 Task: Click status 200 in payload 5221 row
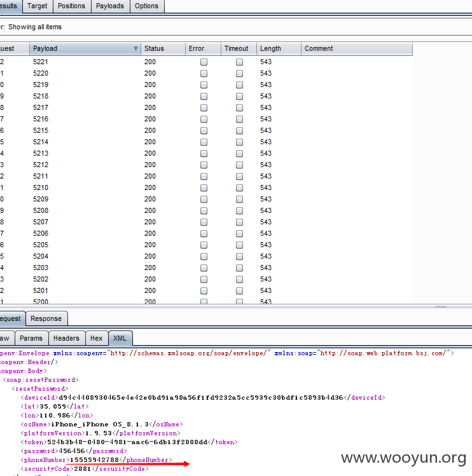150,62
